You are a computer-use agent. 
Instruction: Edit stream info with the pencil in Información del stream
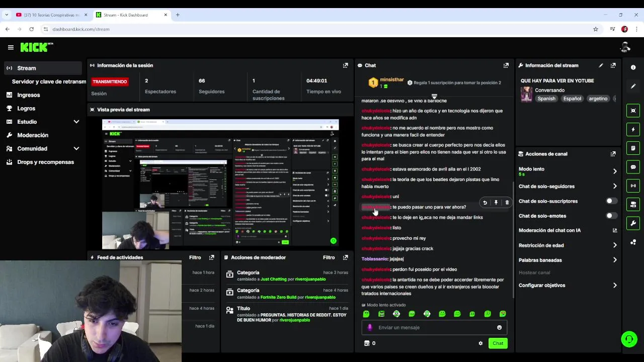point(601,65)
